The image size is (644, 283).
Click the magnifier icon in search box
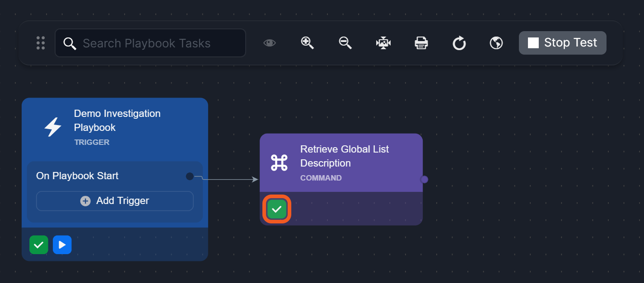(70, 43)
